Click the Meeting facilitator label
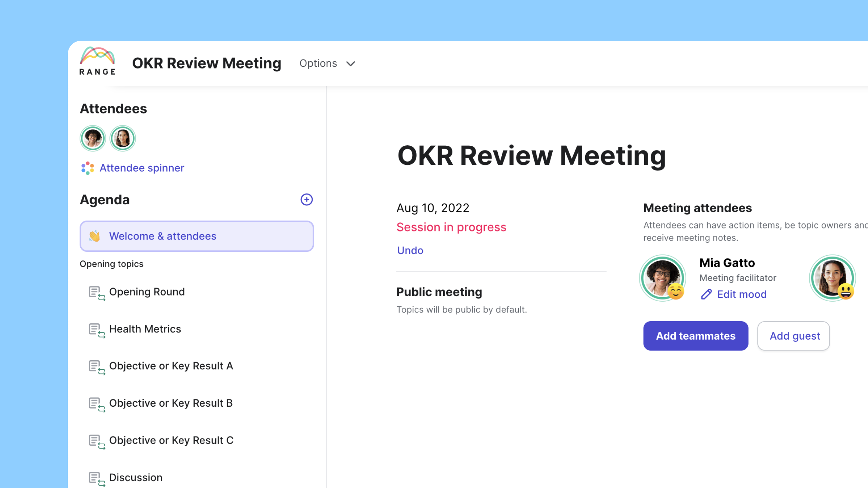The width and height of the screenshot is (868, 488). click(x=738, y=278)
